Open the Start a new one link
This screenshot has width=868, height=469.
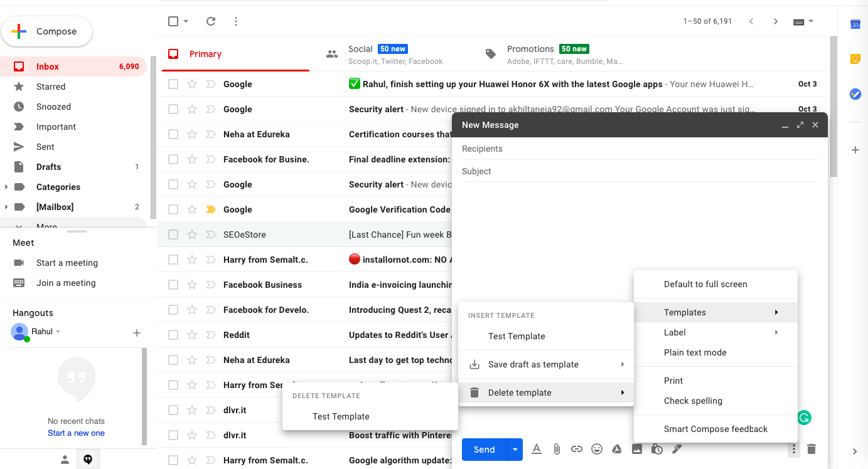click(x=76, y=433)
